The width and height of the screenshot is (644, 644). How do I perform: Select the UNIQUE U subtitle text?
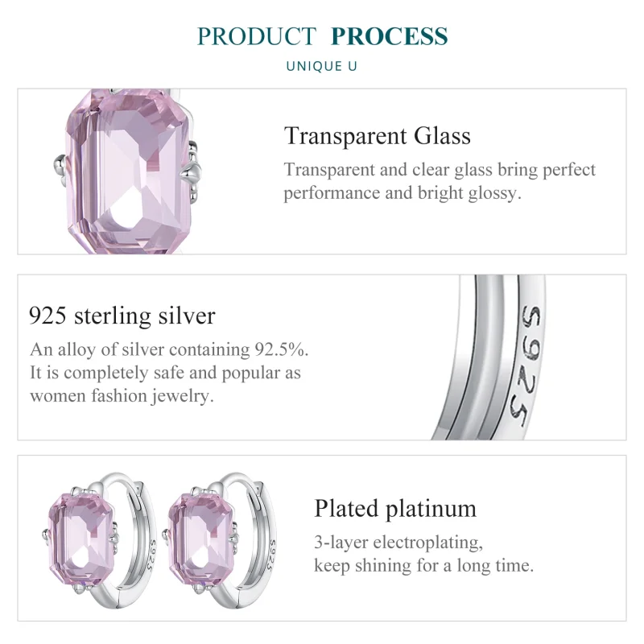(321, 66)
